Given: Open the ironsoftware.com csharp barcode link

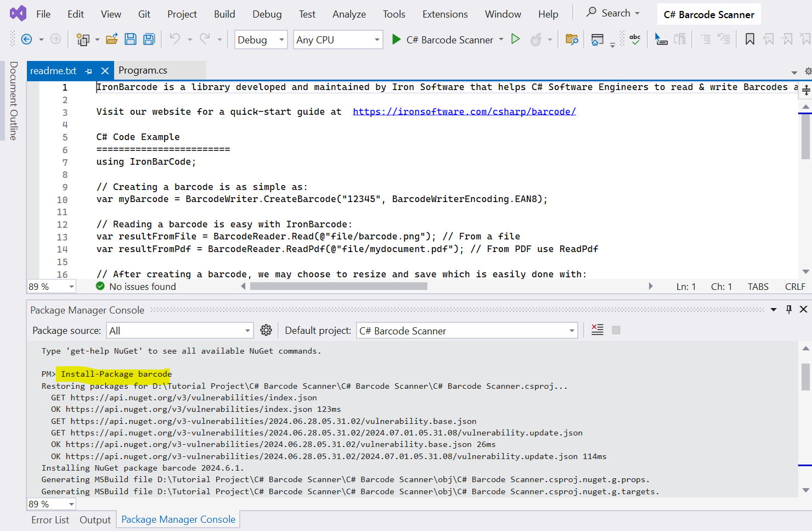Looking at the screenshot, I should 464,111.
